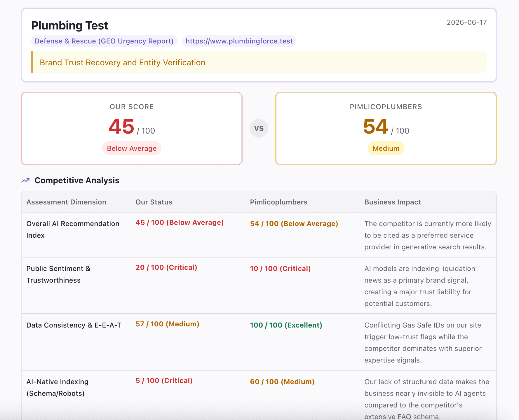Screen dimensions: 519x420
Task: Click the Pimlicoplumbers column header
Action: pos(278,202)
